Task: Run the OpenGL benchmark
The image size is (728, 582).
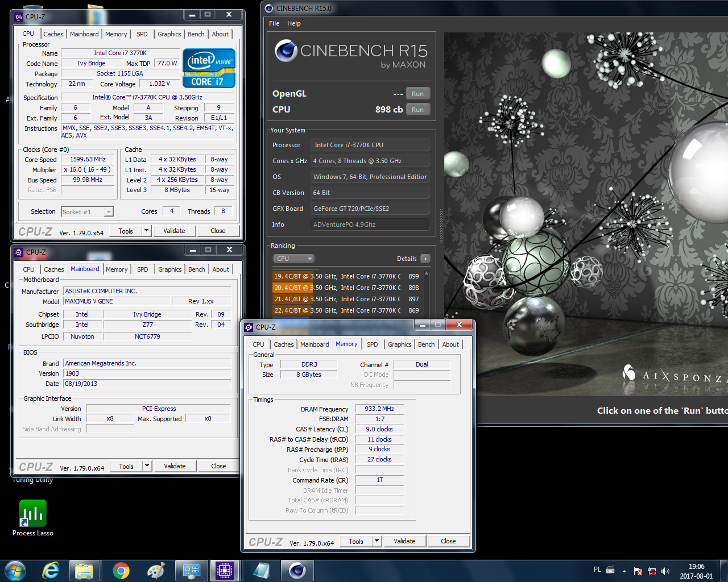Action: pos(418,94)
